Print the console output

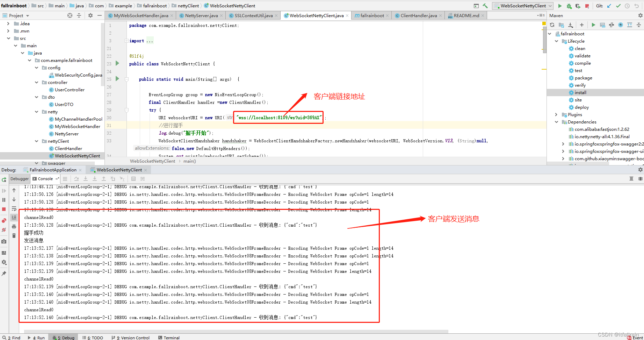14,227
